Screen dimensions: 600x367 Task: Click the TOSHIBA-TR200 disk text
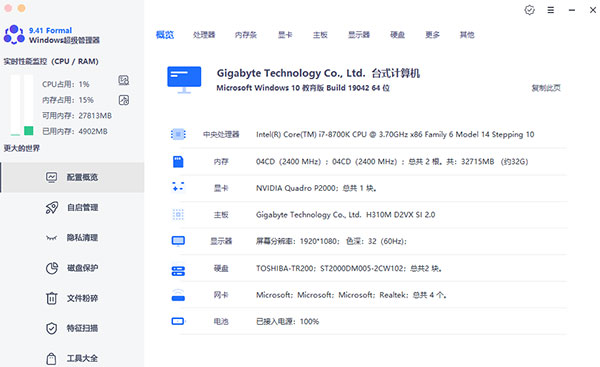(349, 268)
